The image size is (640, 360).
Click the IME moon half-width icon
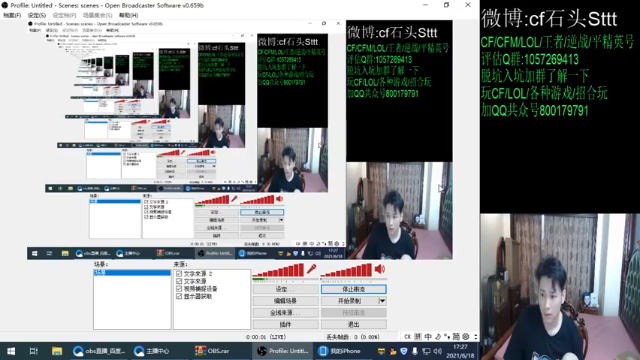pos(438,337)
